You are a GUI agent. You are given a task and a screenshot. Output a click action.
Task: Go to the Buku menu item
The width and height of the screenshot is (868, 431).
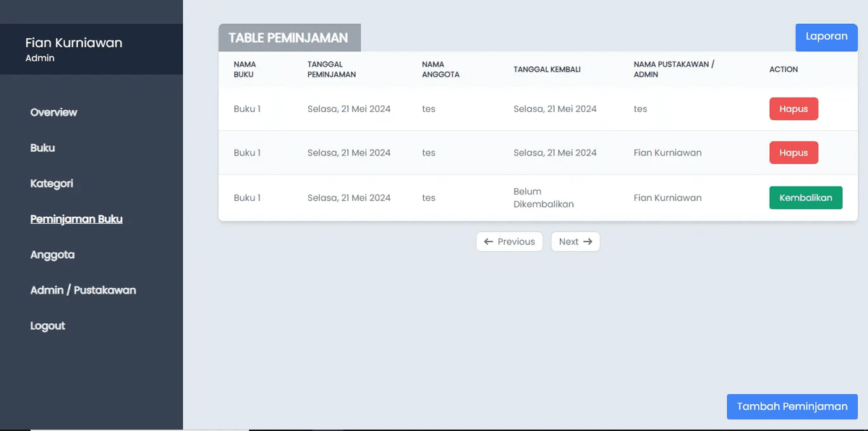coord(43,148)
